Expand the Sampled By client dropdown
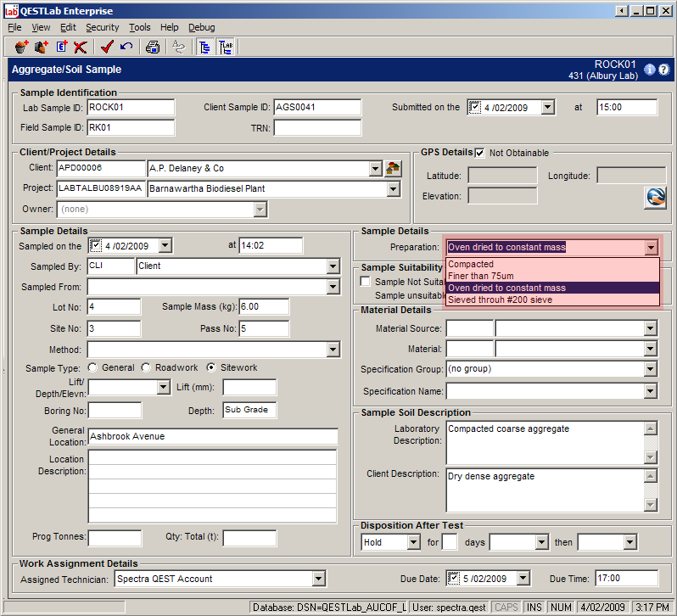 pyautogui.click(x=333, y=266)
